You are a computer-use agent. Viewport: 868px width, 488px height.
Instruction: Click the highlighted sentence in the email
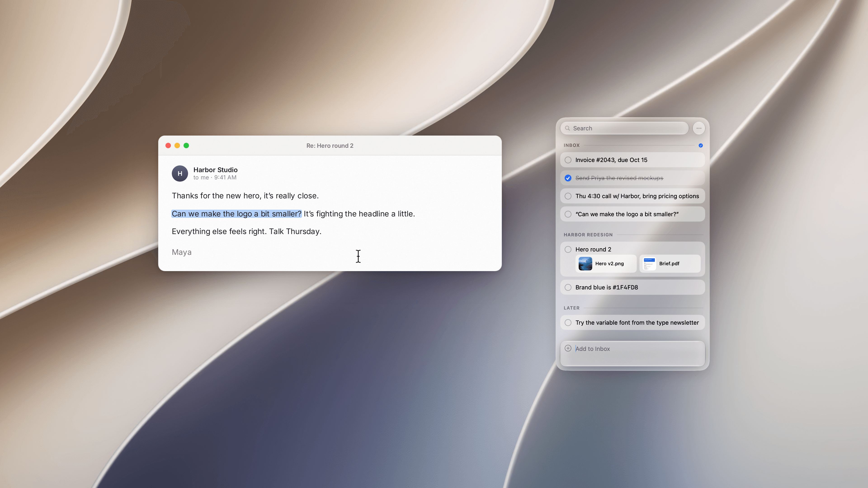(236, 214)
